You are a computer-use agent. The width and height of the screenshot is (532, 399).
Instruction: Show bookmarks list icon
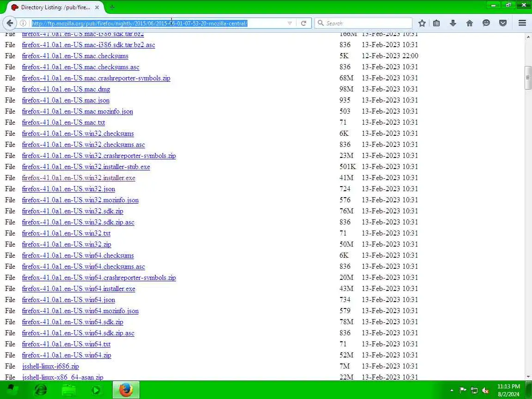[436, 23]
